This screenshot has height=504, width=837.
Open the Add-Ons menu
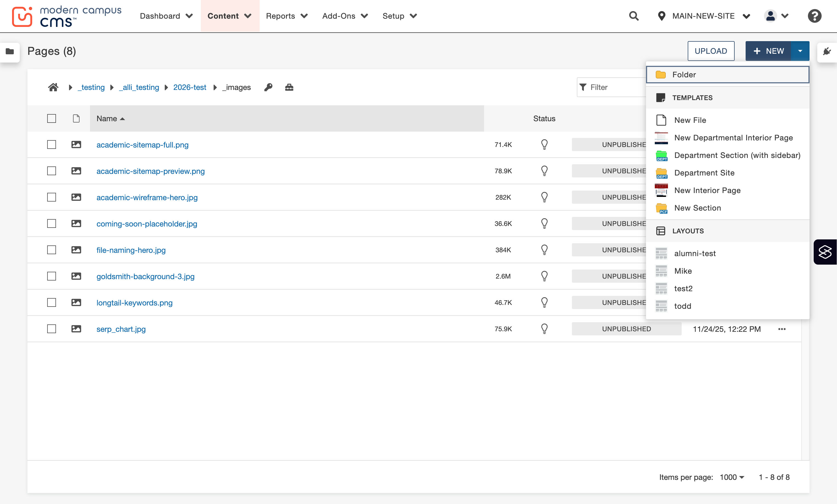click(345, 16)
